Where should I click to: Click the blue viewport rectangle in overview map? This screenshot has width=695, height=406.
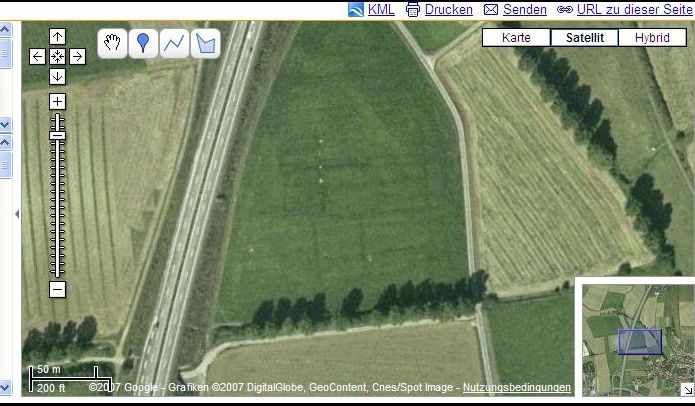pos(640,342)
